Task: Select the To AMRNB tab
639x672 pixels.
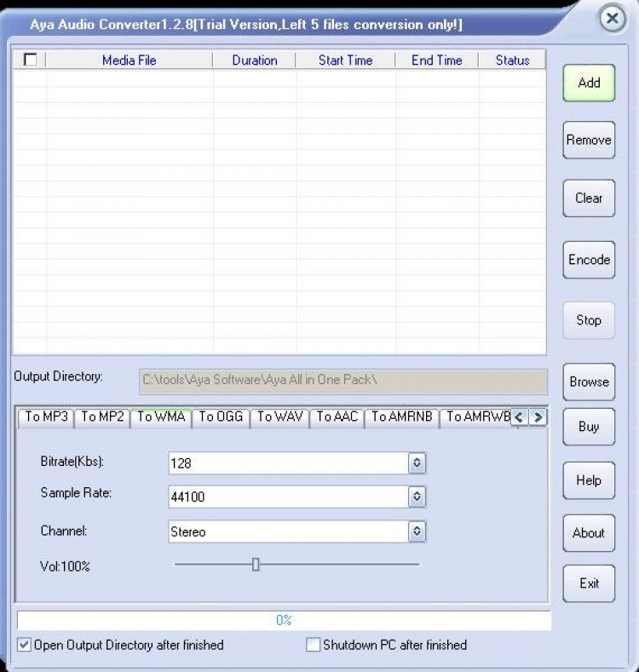Action: tap(402, 417)
